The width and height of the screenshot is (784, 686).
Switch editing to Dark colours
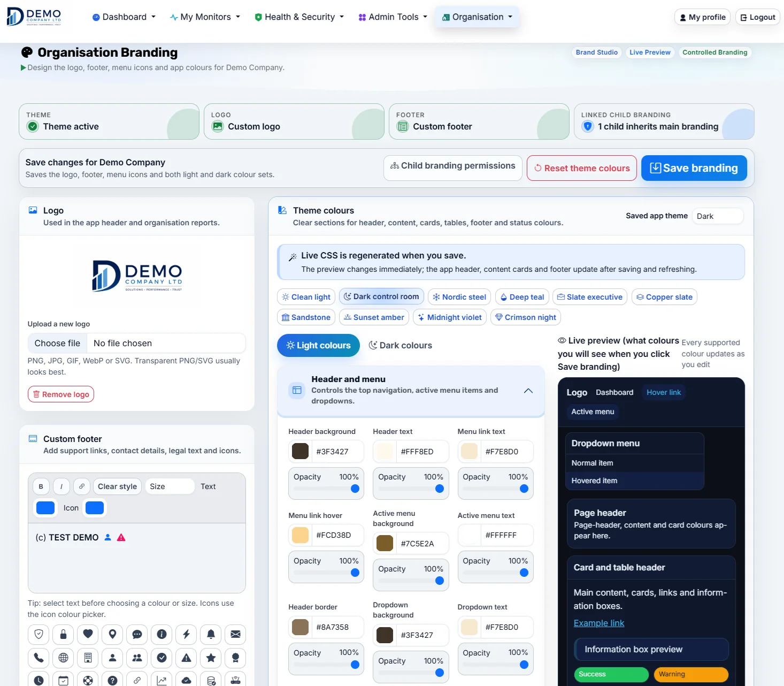(x=401, y=346)
